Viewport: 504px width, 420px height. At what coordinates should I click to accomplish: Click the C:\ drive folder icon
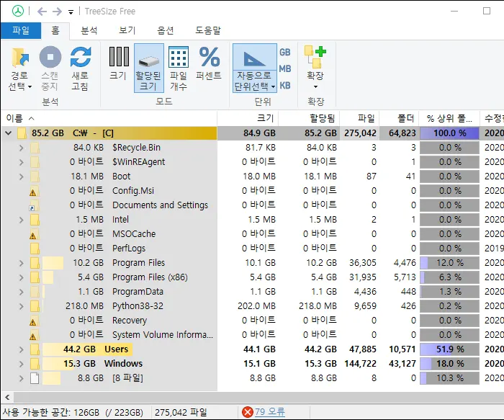coord(22,133)
